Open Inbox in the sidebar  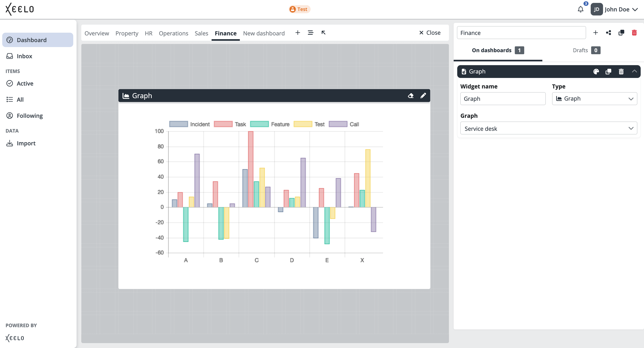pos(24,56)
